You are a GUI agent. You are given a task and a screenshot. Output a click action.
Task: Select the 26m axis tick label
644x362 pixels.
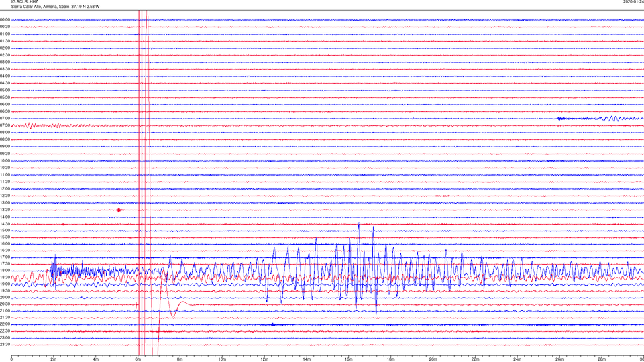[559, 359]
